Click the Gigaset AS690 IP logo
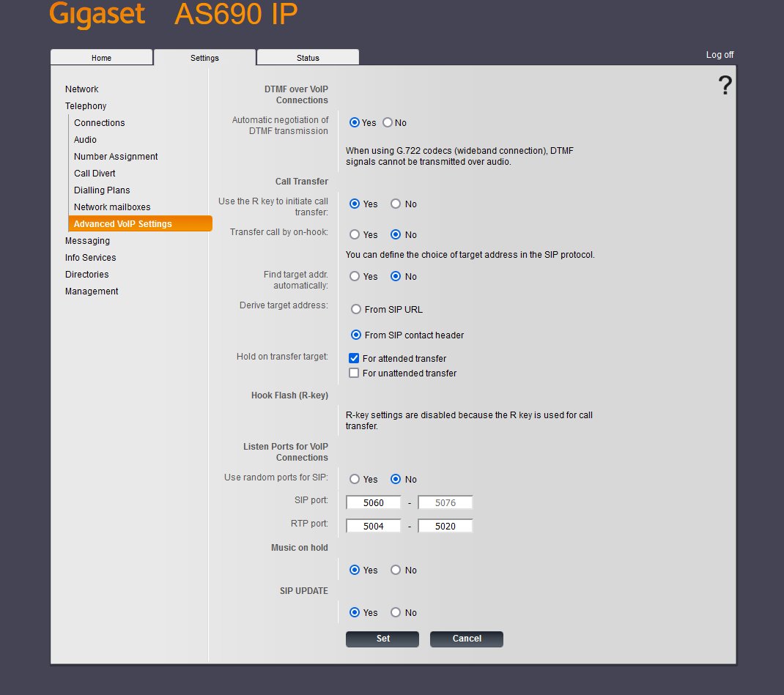The height and width of the screenshot is (695, 784). click(173, 13)
